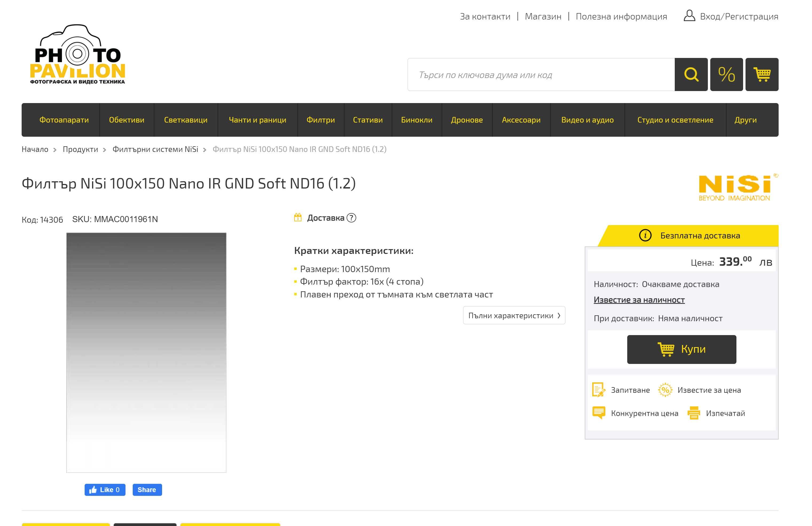Open the Чанти и раници menu
Screen dimensions: 812x526
click(x=258, y=120)
